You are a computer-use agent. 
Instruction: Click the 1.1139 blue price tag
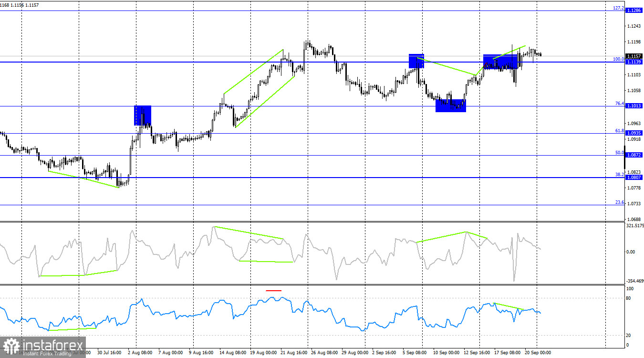coord(634,62)
